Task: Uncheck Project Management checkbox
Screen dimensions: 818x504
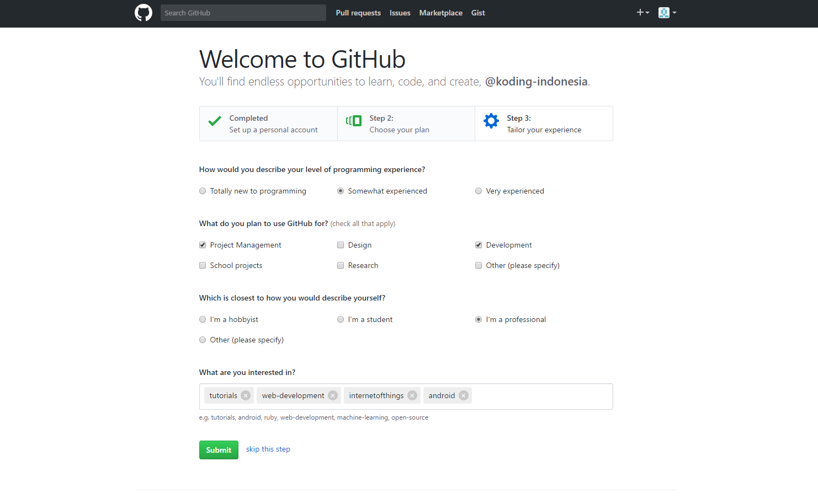Action: coord(203,245)
